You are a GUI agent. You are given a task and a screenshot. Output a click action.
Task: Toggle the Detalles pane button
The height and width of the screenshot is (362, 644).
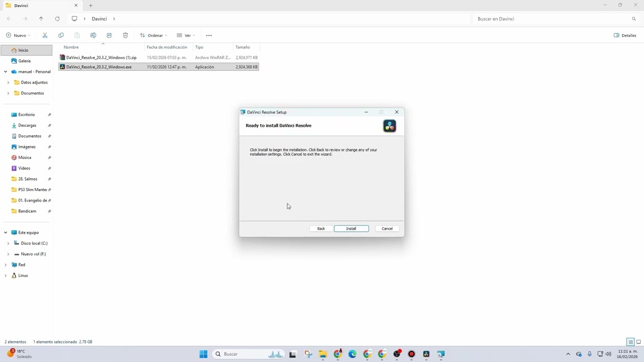click(x=625, y=35)
